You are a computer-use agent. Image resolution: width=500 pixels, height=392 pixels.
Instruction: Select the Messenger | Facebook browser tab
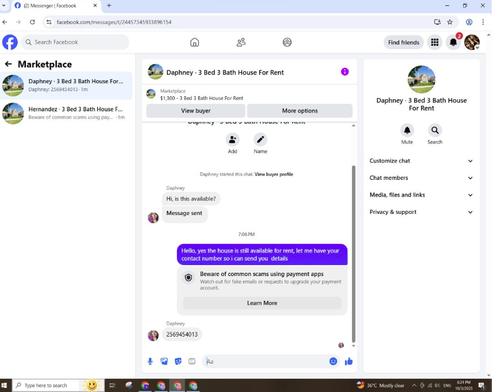(x=56, y=6)
